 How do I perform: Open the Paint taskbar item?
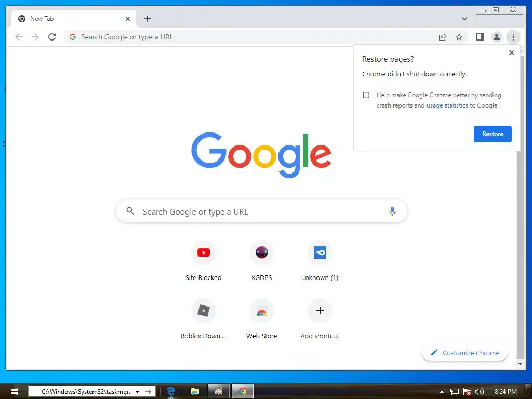219,392
